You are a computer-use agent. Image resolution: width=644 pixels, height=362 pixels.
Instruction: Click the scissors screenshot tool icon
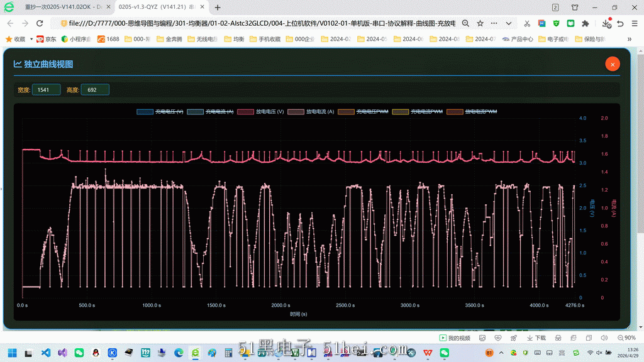[x=527, y=23]
